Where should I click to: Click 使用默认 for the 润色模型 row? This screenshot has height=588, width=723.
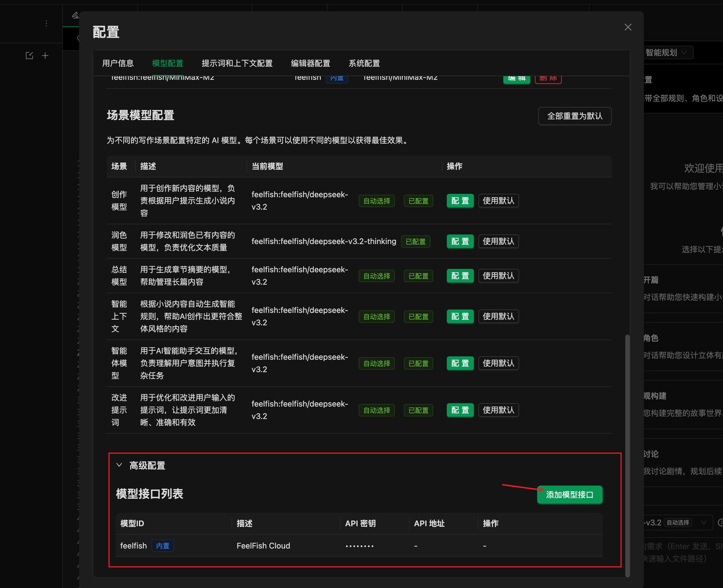point(498,241)
